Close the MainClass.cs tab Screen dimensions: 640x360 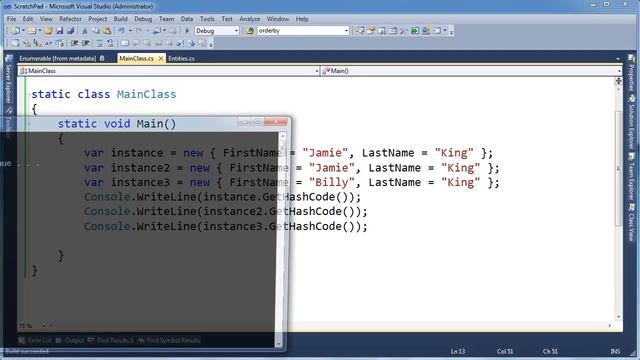point(161,59)
